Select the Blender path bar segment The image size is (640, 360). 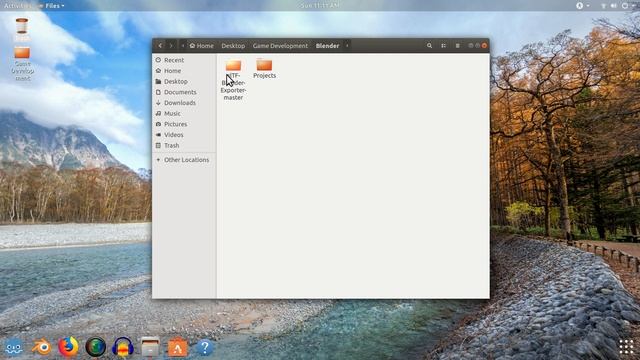[327, 46]
